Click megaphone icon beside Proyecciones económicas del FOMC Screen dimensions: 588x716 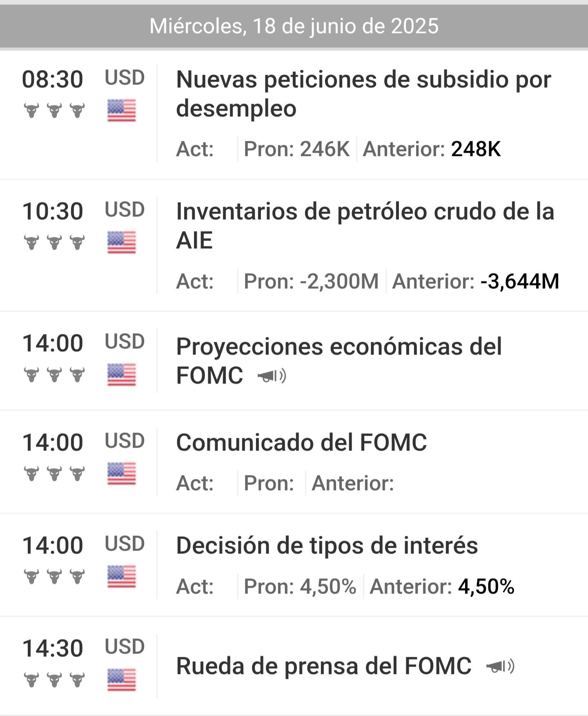click(272, 376)
